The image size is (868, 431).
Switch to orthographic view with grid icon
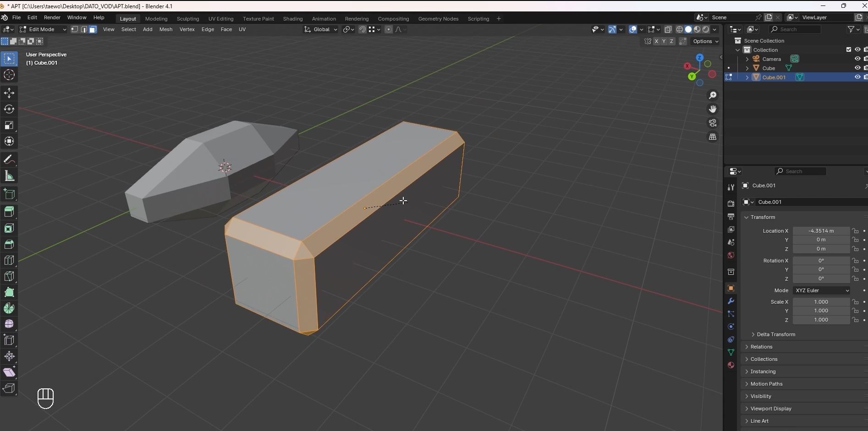pyautogui.click(x=713, y=137)
